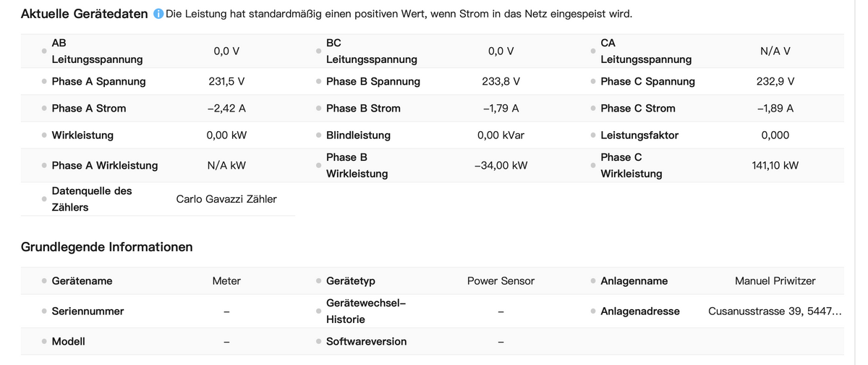Click the bullet icon beside Softwareversion

(x=318, y=342)
